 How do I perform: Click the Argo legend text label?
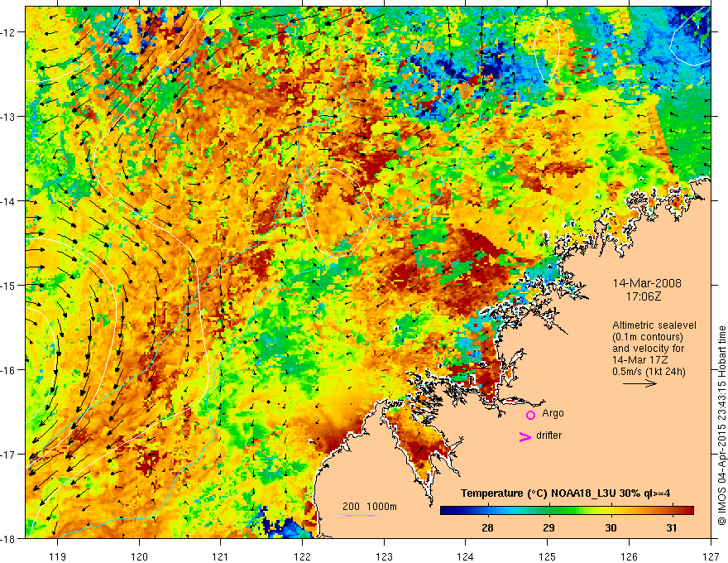point(553,413)
